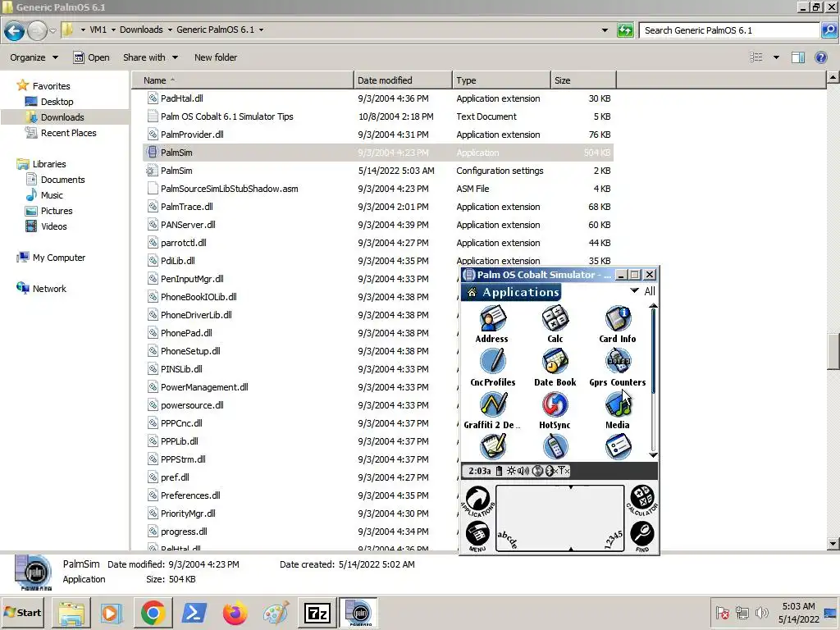Viewport: 840px width, 630px height.
Task: Tap the battery icon in Palm status bar
Action: point(500,471)
